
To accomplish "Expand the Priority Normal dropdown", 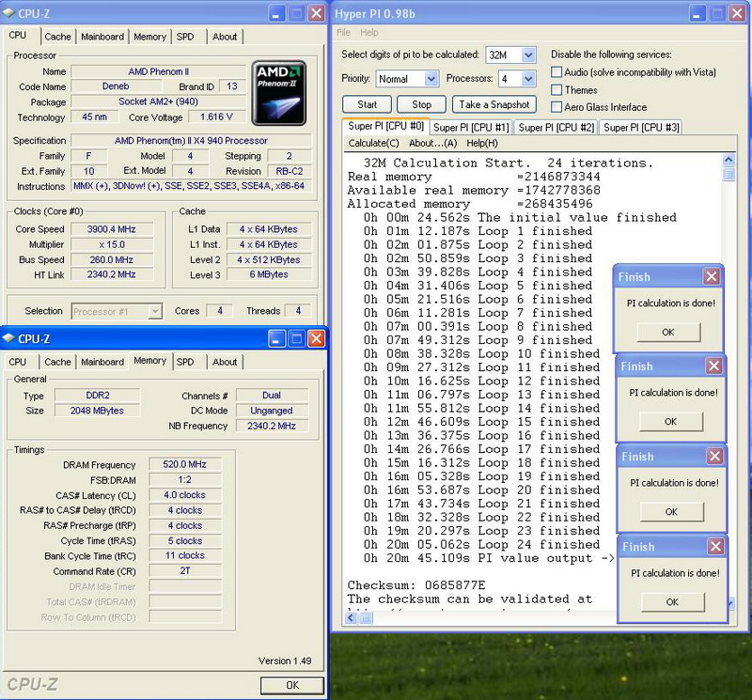I will pos(431,79).
